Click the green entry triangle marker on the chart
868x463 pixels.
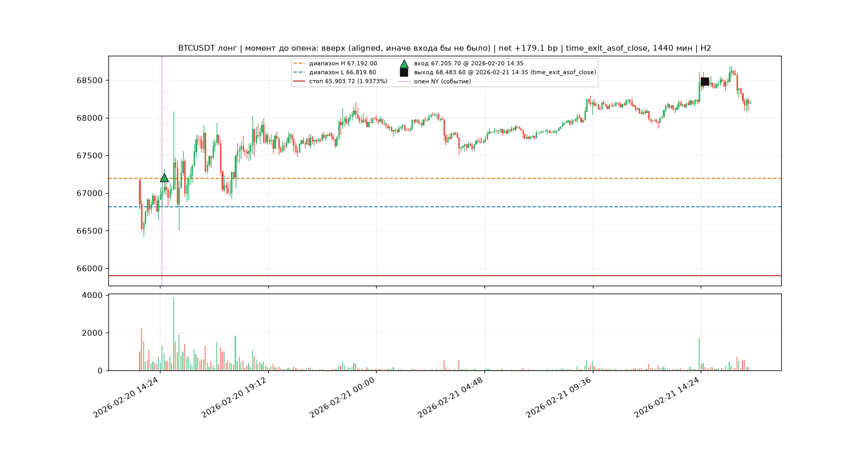(x=164, y=178)
